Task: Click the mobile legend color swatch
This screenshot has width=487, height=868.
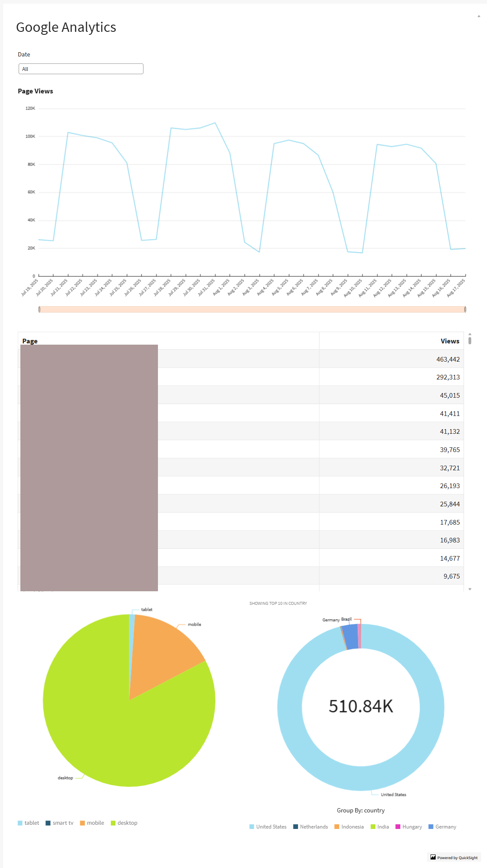Action: coord(82,823)
